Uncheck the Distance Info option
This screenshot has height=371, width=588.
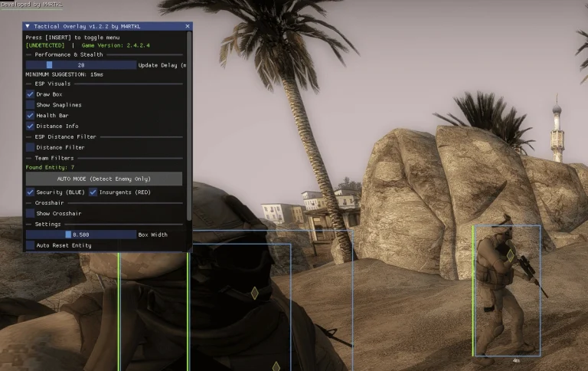[31, 126]
